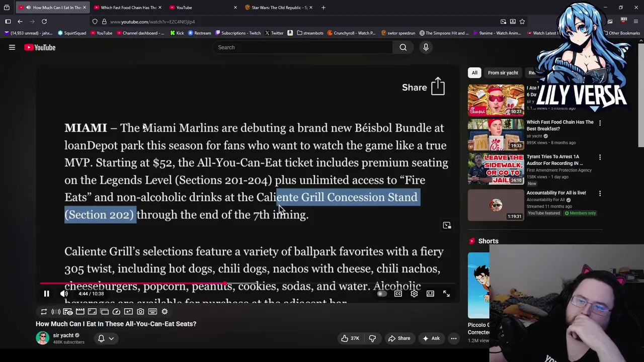Toggle the cinema mode clapperboard icon

pos(80,312)
